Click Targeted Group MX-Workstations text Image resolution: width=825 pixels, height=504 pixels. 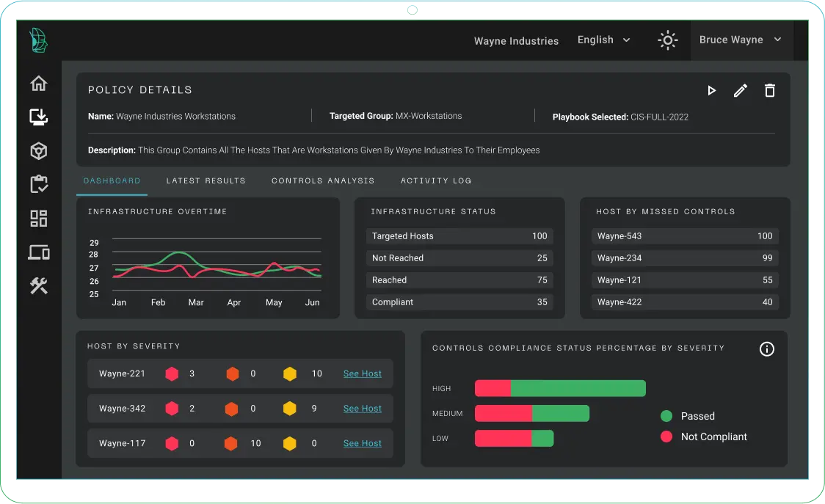(x=396, y=116)
